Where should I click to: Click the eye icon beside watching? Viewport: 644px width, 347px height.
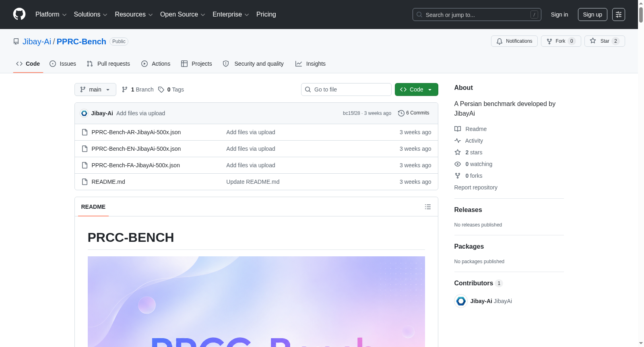[458, 164]
